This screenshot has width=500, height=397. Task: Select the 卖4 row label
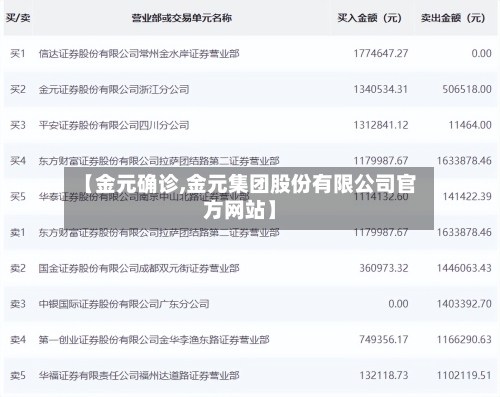[18, 340]
